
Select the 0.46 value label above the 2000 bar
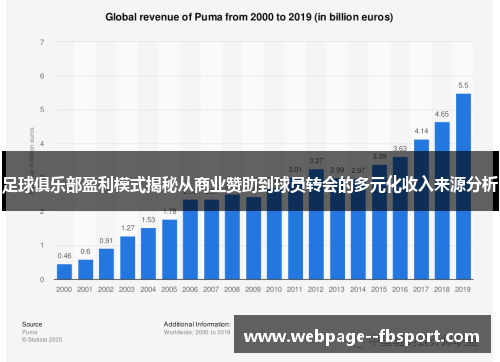pyautogui.click(x=64, y=256)
